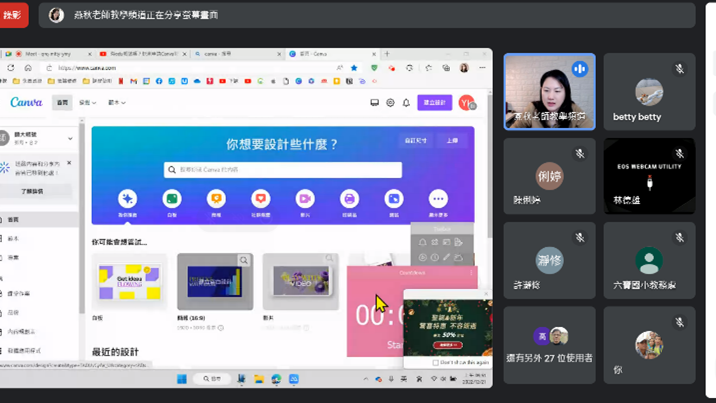Expand the second Canva top-nav dropdown

click(87, 103)
